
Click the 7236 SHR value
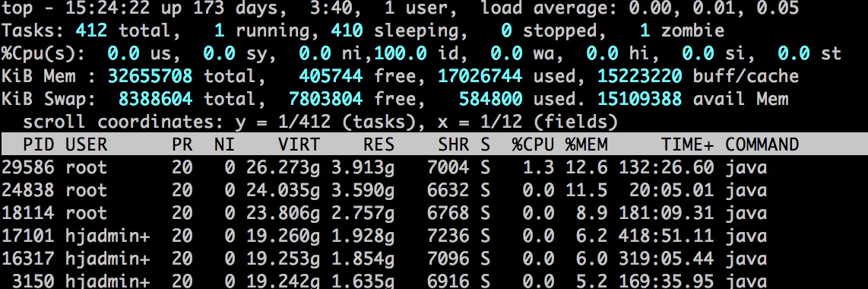click(448, 237)
